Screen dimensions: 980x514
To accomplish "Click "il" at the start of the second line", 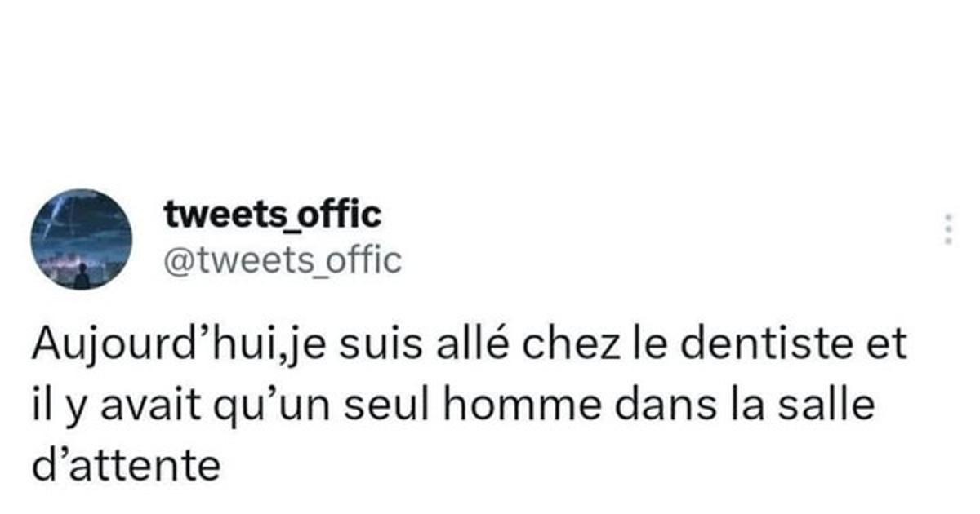I will 41,405.
